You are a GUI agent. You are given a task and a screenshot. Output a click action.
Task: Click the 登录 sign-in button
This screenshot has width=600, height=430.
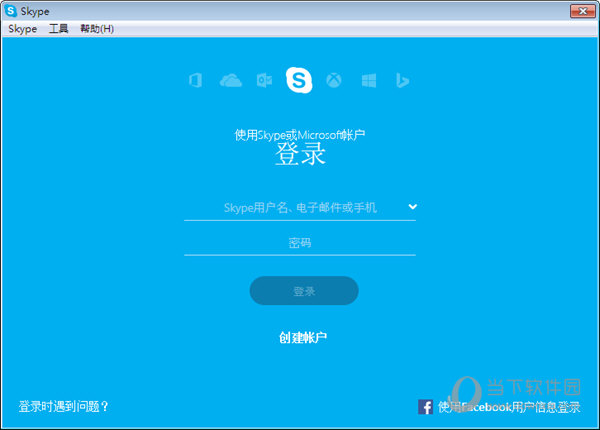pyautogui.click(x=304, y=291)
